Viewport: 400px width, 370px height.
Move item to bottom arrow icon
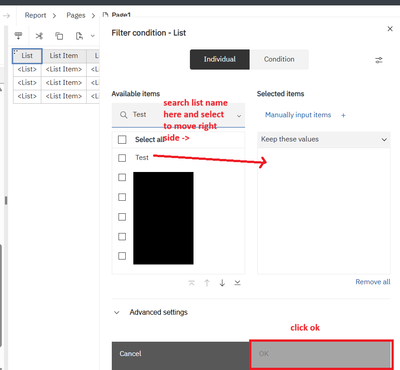pos(237,283)
